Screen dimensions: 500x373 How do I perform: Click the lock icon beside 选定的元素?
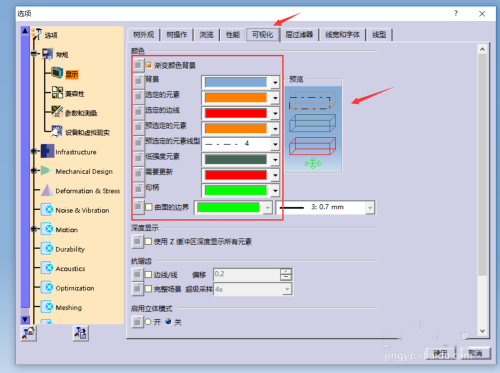pos(138,96)
